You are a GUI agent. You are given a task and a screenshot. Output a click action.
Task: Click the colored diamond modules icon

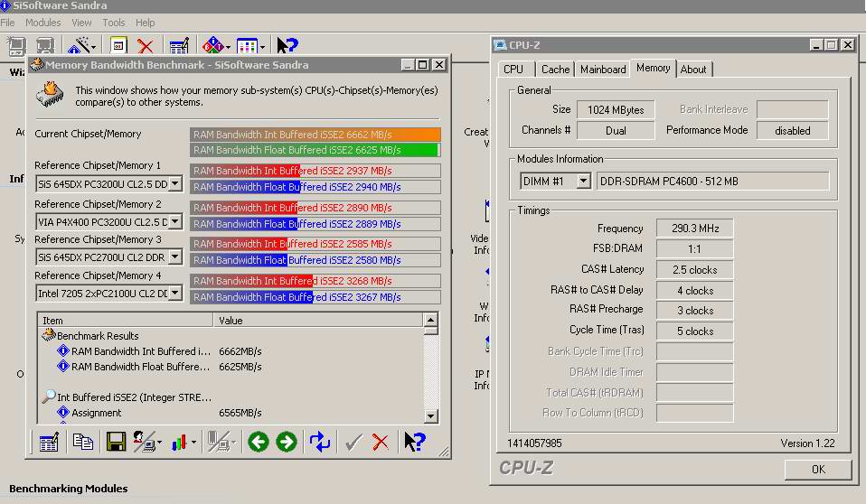coord(212,45)
